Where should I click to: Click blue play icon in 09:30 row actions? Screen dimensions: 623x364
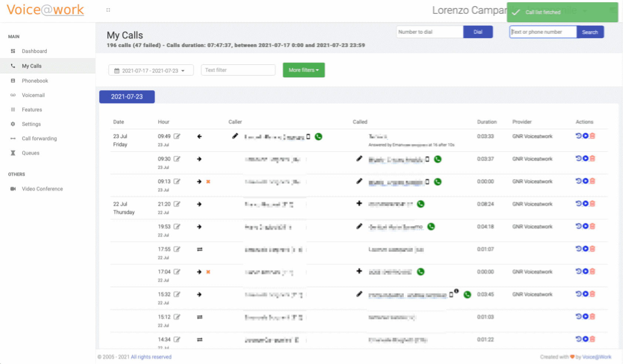586,158
